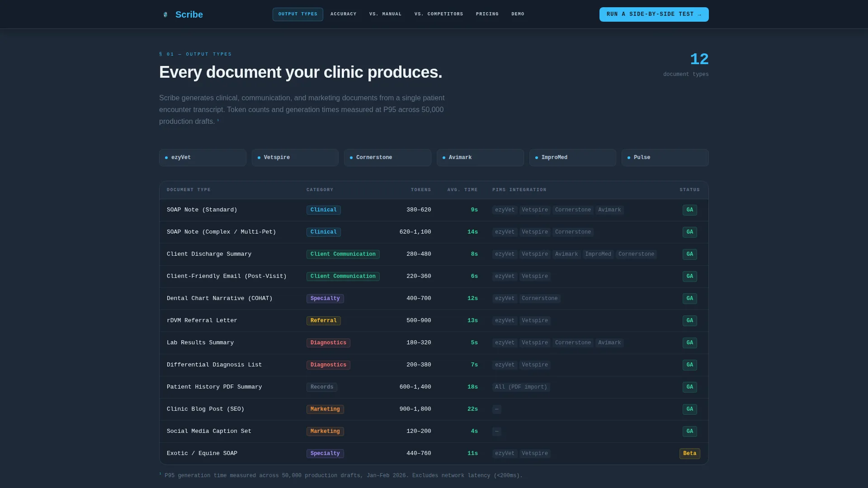Select the Pulse integration chip
868x488 pixels.
point(665,158)
